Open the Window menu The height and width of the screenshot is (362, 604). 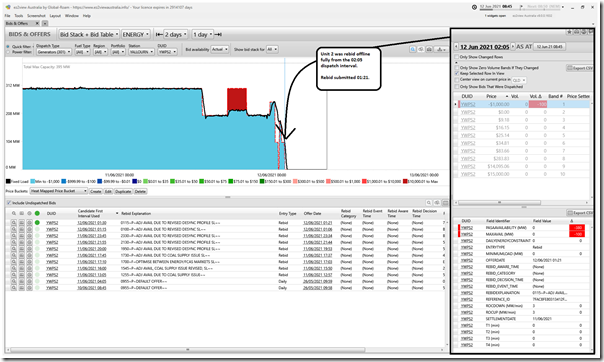(x=72, y=16)
